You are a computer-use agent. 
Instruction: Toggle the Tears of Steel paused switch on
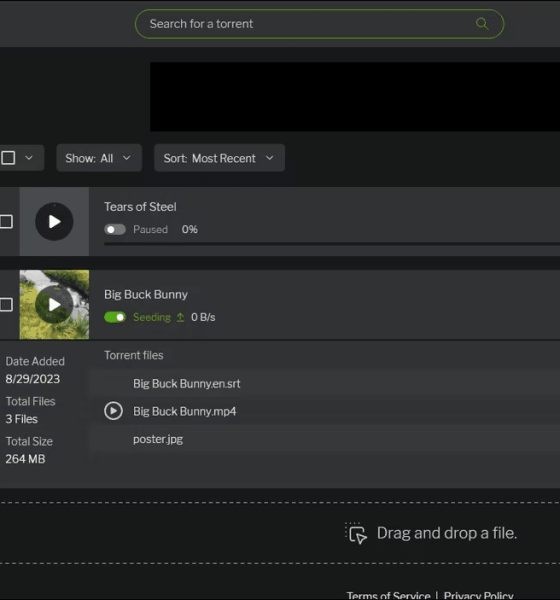pyautogui.click(x=115, y=229)
